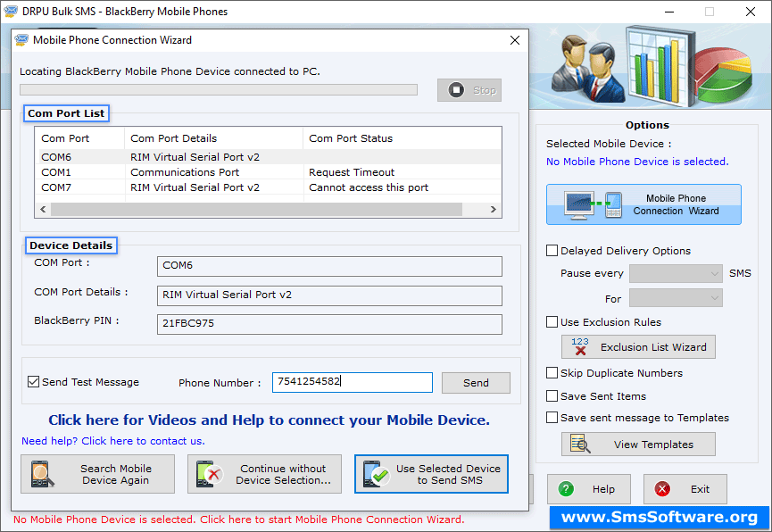Click the Com Port Details column header
This screenshot has height=532, width=772.
[213, 138]
